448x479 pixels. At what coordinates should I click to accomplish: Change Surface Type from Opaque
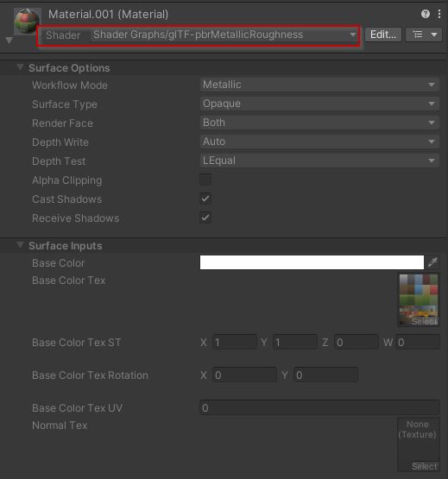pos(319,104)
